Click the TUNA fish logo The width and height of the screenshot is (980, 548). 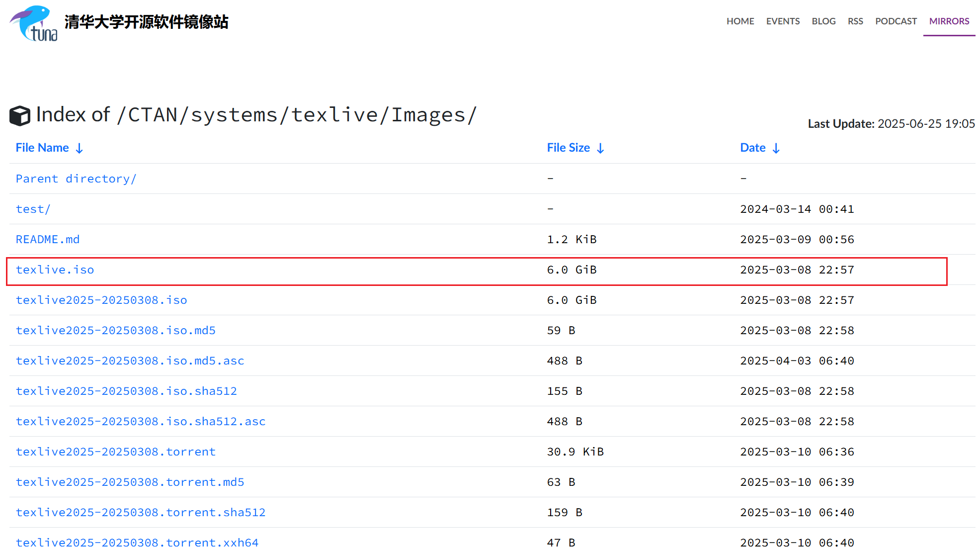pos(33,23)
